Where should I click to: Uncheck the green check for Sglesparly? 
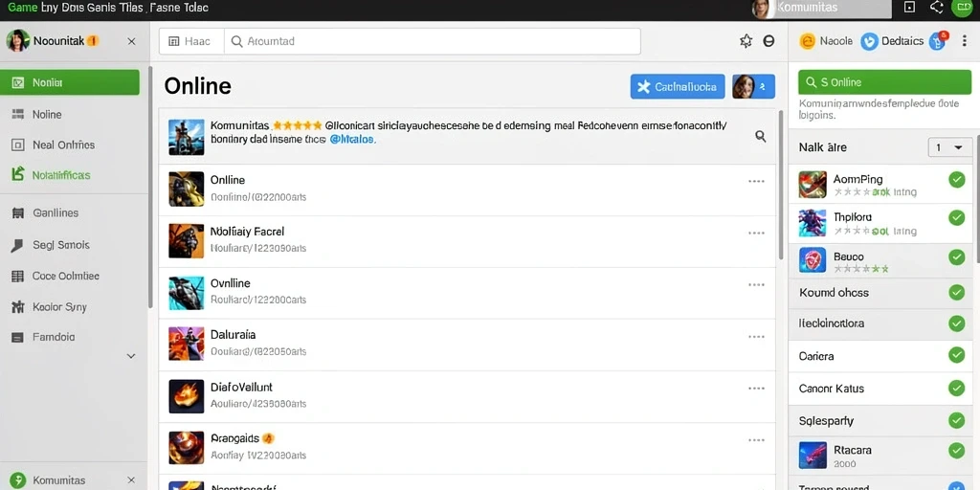point(956,421)
